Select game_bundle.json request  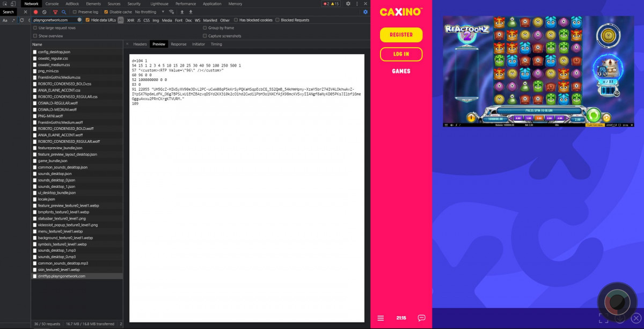pos(77,160)
